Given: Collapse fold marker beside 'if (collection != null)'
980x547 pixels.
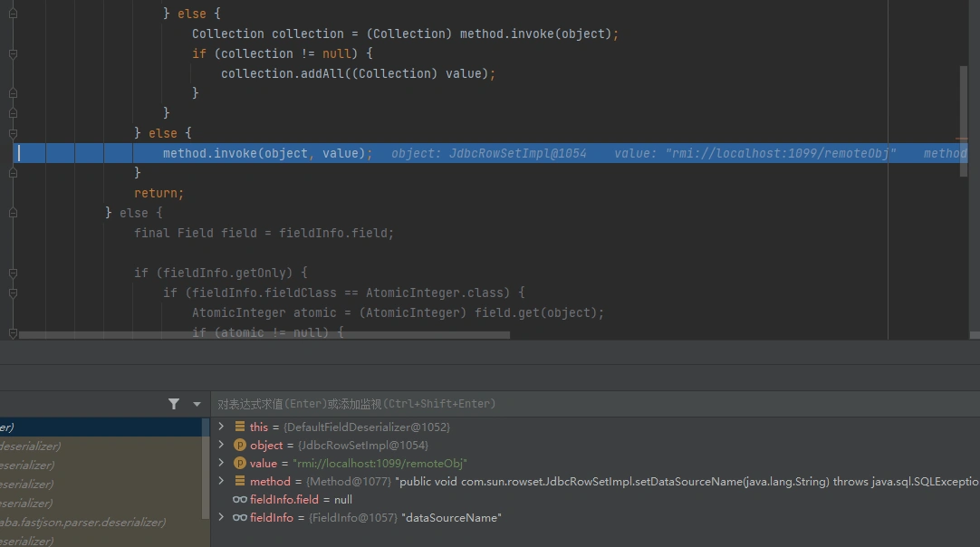Looking at the screenshot, I should pos(13,53).
